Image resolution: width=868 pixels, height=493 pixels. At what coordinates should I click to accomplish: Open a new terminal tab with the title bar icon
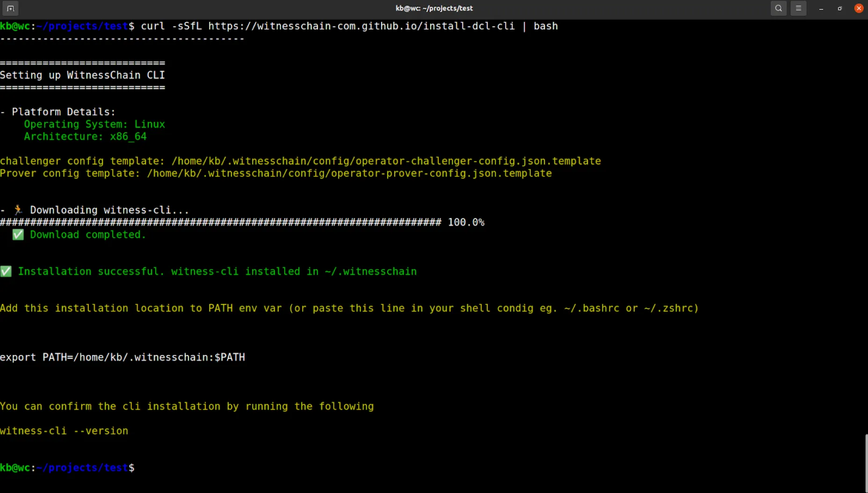click(10, 8)
